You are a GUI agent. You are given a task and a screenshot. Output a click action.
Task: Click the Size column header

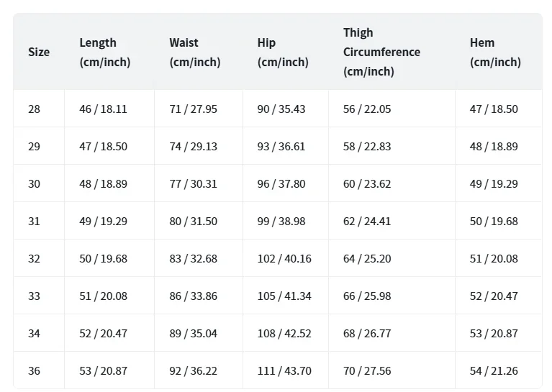[x=39, y=52]
